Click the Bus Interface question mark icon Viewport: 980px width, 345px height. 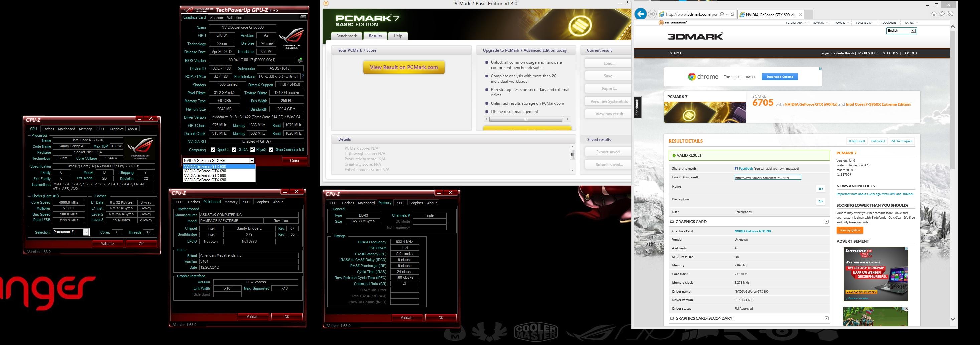303,76
